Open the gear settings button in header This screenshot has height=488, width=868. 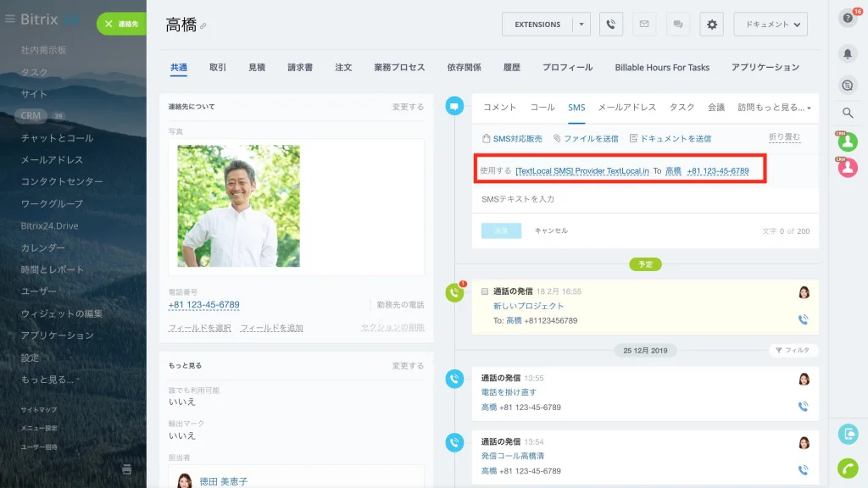pos(712,25)
